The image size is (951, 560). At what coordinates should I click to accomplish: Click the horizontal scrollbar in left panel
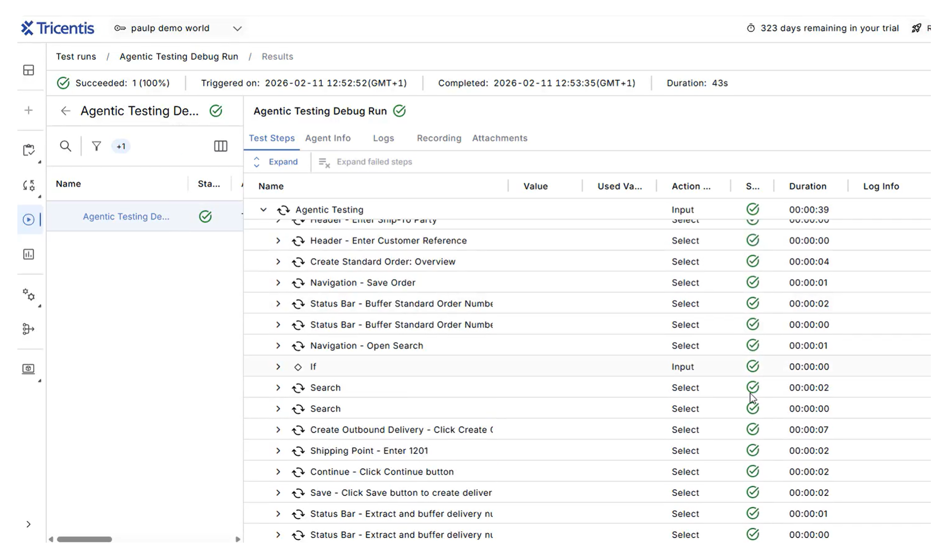pos(84,539)
